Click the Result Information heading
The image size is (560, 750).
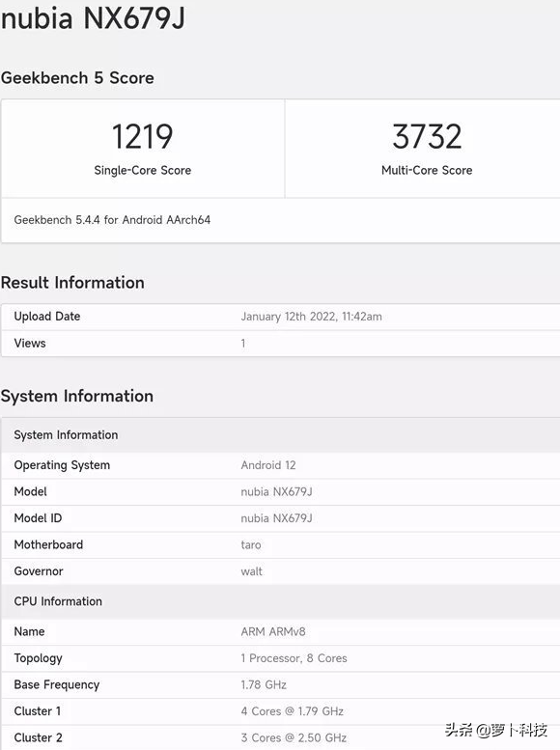72,283
